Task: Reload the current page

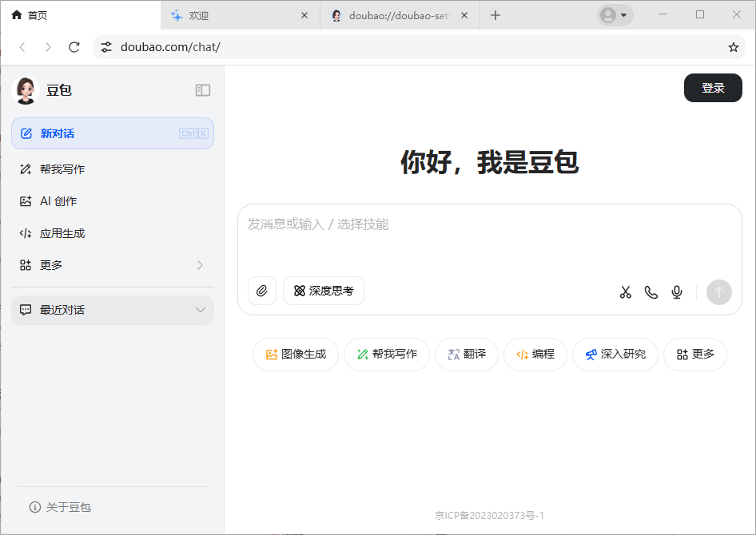Action: click(74, 47)
